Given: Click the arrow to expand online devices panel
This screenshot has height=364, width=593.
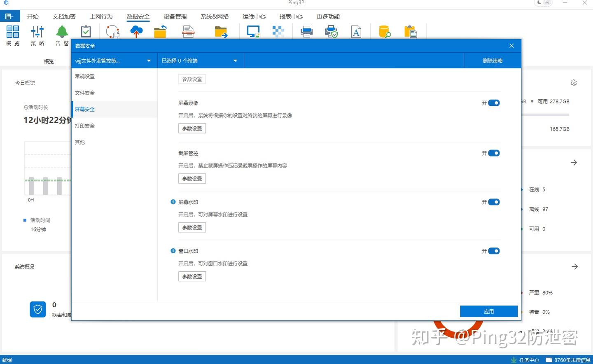Looking at the screenshot, I should (574, 162).
